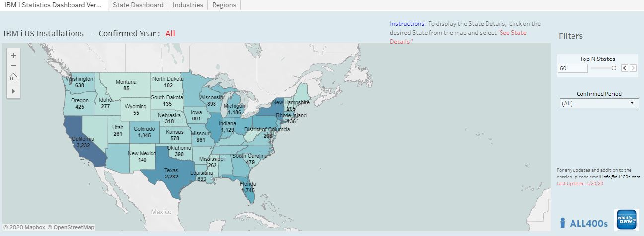Select Mississippi on the map
Viewport: 644px width, 236px height.
212,162
